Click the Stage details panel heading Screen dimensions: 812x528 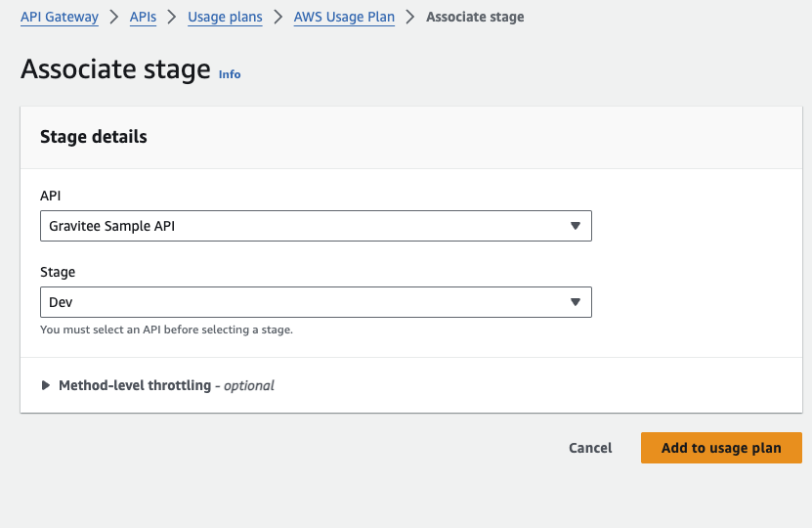tap(94, 137)
